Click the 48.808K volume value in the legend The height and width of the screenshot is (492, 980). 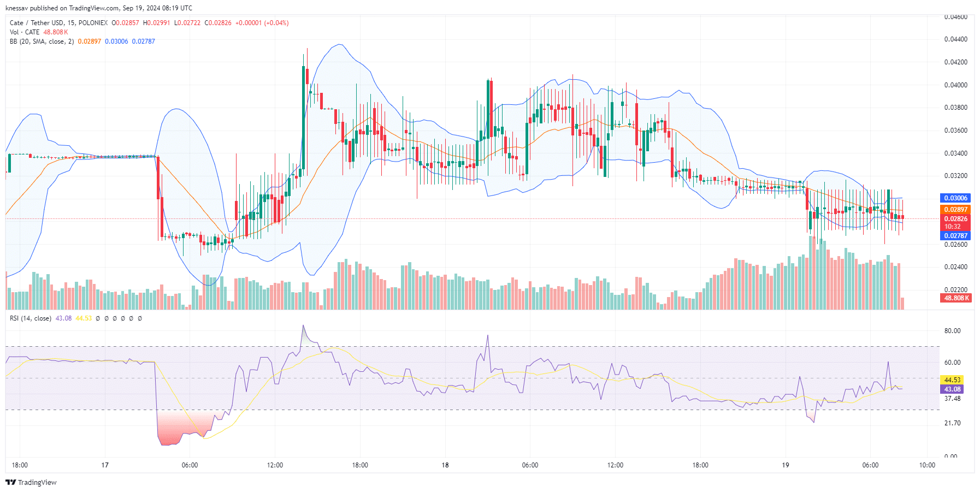click(56, 32)
